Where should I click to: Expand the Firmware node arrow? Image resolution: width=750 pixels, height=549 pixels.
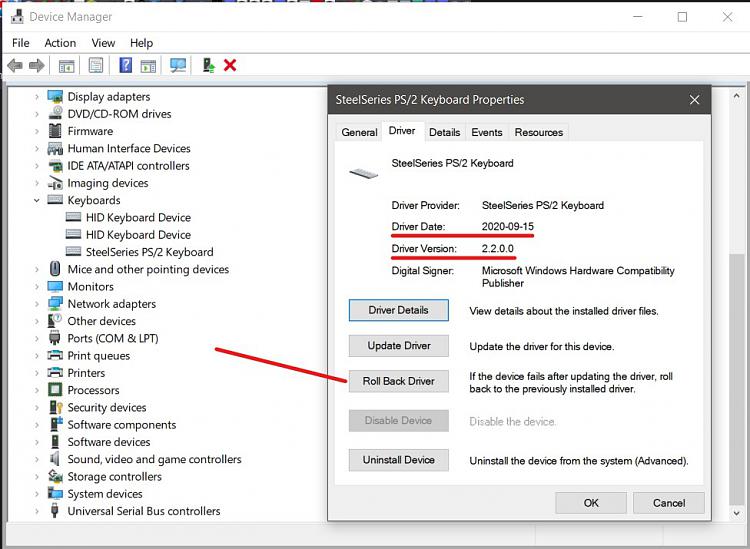(x=37, y=131)
